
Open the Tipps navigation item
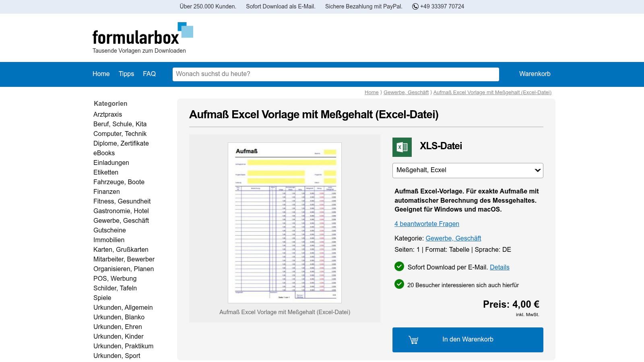click(126, 74)
